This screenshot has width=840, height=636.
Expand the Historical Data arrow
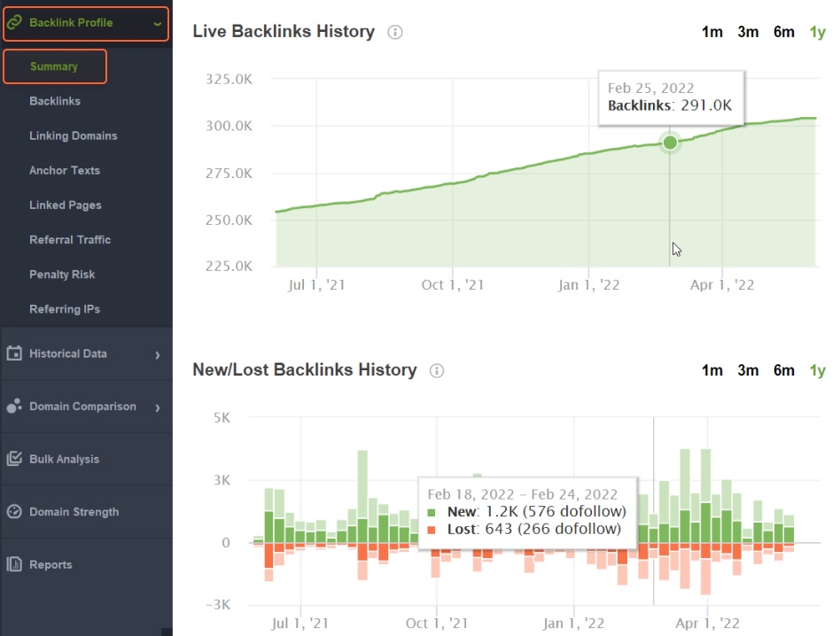click(158, 355)
